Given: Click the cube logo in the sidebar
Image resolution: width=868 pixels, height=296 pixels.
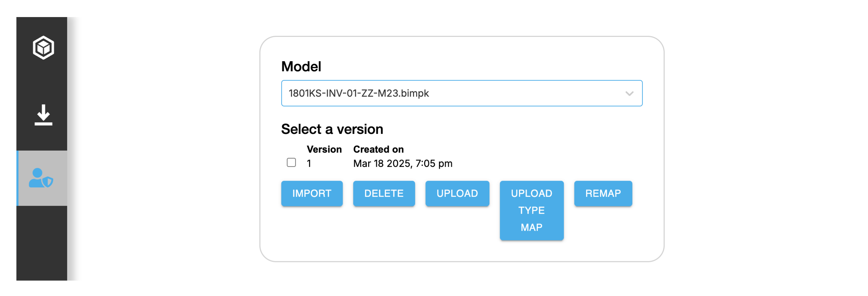Looking at the screenshot, I should point(43,48).
